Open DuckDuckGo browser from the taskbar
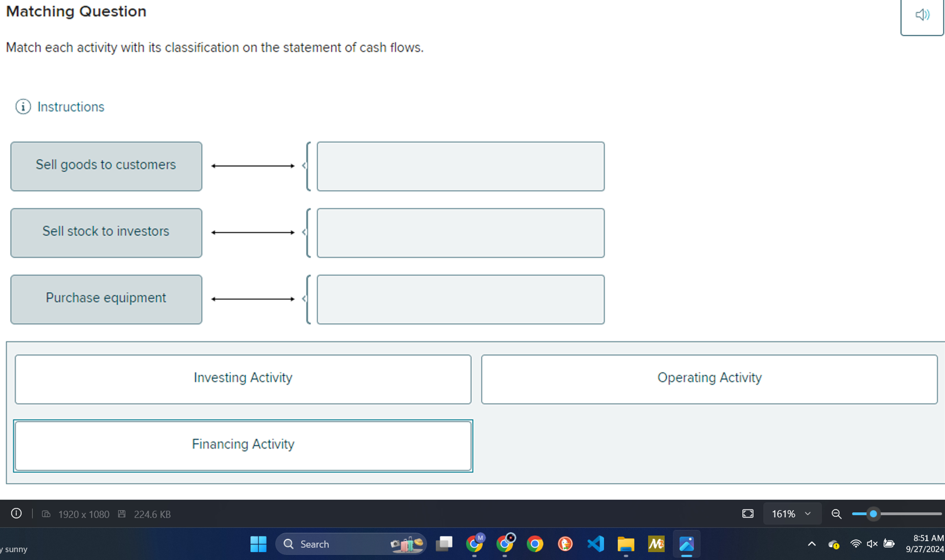The image size is (945, 560). 565,544
